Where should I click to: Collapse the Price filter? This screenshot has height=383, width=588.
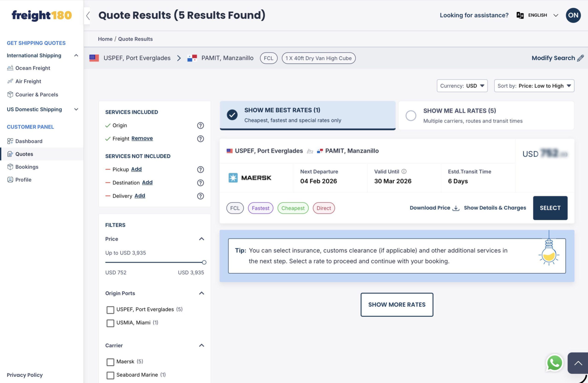(202, 239)
